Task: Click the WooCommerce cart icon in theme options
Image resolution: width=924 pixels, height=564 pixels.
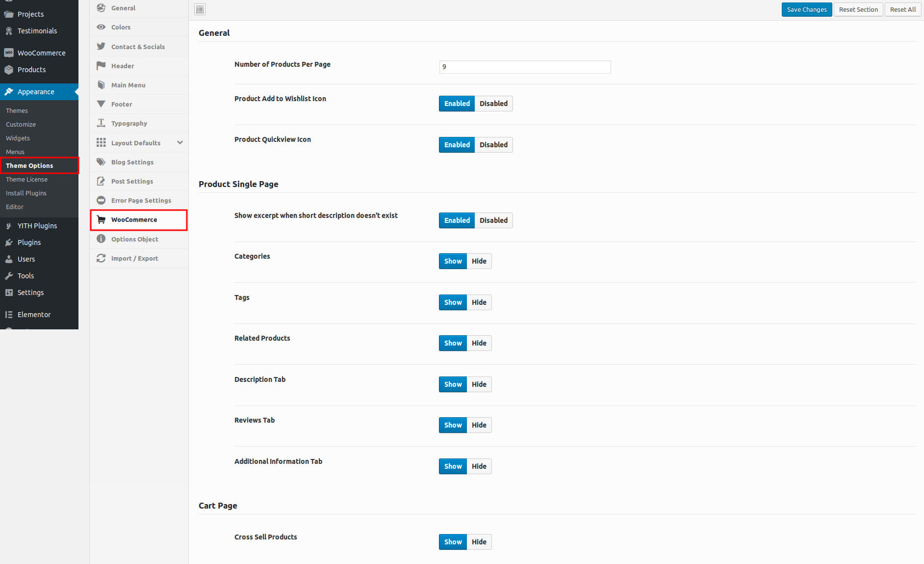Action: point(101,219)
